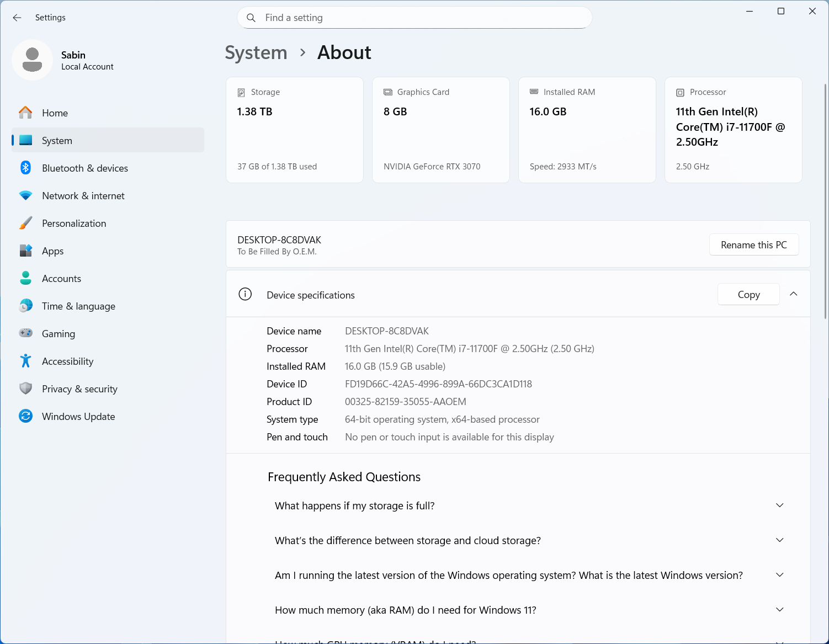Click the back arrow icon in Settings
The height and width of the screenshot is (644, 829).
pyautogui.click(x=17, y=18)
